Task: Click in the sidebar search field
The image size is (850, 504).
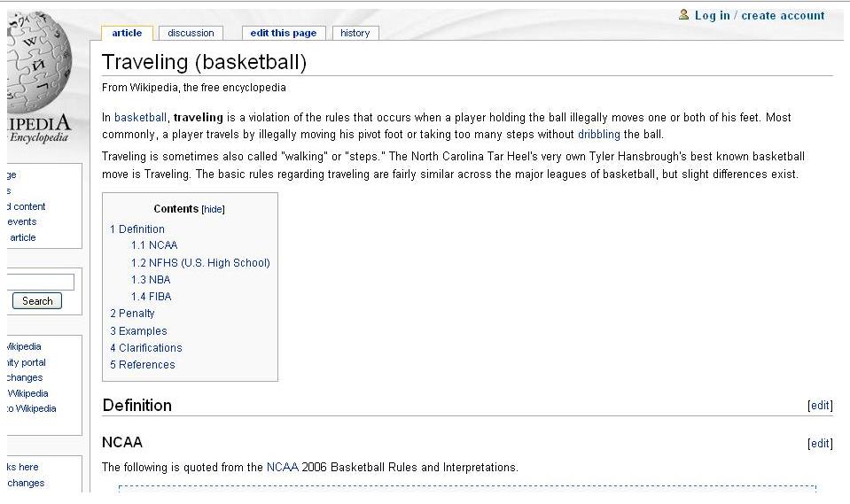Action: coord(41,283)
